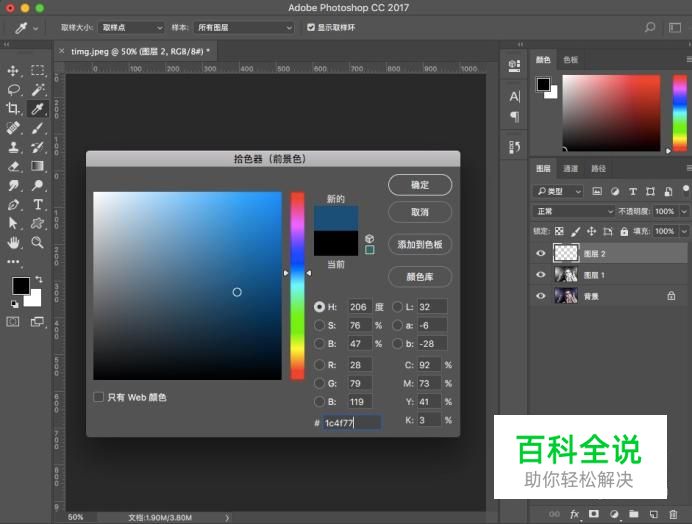This screenshot has width=692, height=524.
Task: Select the Eyedropper tool in toolbox
Action: coord(38,109)
